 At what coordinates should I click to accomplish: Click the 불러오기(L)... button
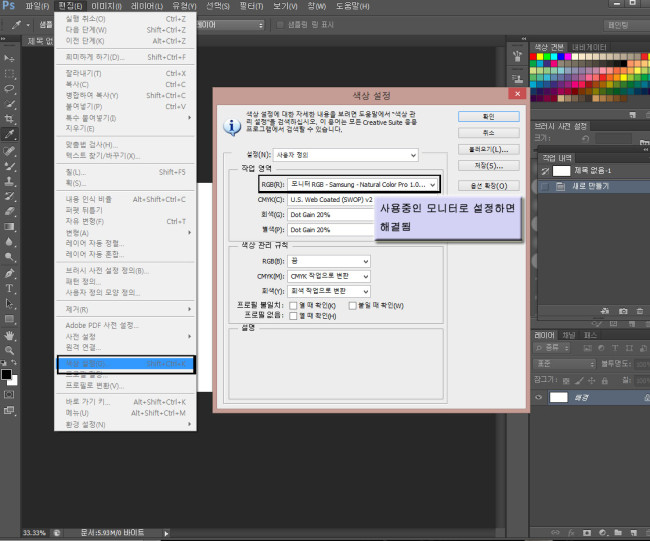[x=488, y=149]
